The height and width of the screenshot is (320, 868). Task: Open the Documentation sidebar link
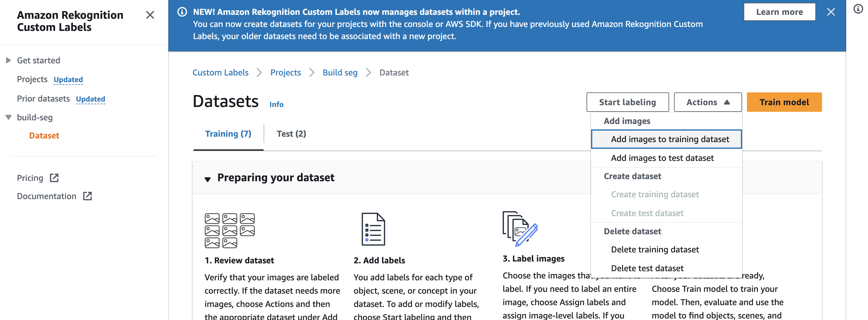tap(47, 196)
